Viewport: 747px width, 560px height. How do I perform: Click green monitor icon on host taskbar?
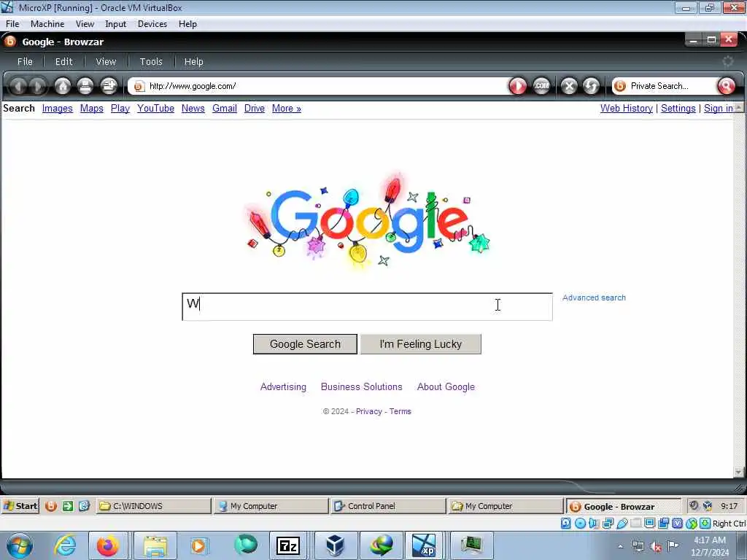471,545
